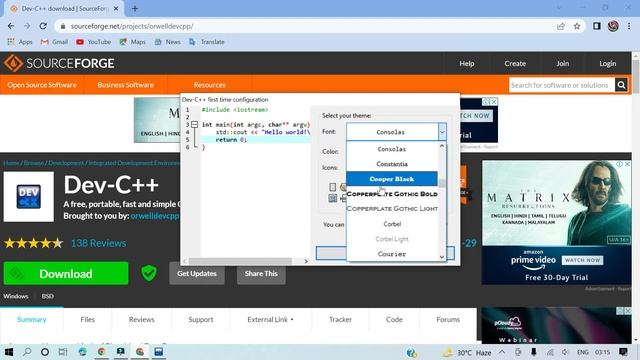Screen dimensions: 640x360
Task: Select Constantia in the font list
Action: pyautogui.click(x=392, y=164)
